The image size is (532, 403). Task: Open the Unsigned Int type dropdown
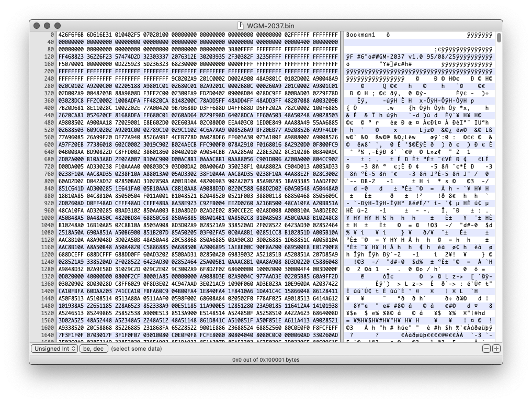tap(54, 349)
